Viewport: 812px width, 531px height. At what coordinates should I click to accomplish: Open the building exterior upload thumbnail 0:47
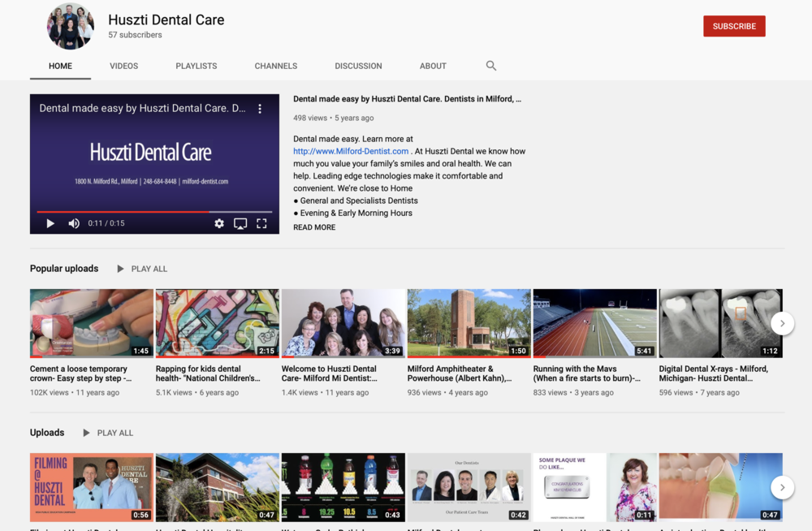click(218, 487)
